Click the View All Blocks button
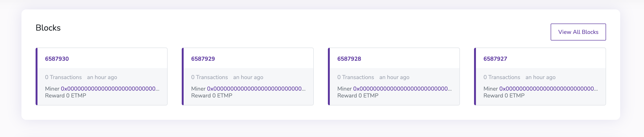This screenshot has height=137, width=644. [x=578, y=32]
